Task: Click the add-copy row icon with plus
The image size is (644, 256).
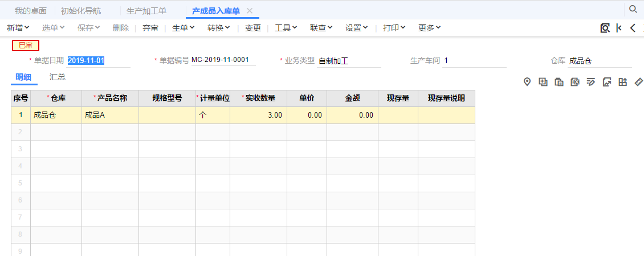Action: (x=543, y=82)
